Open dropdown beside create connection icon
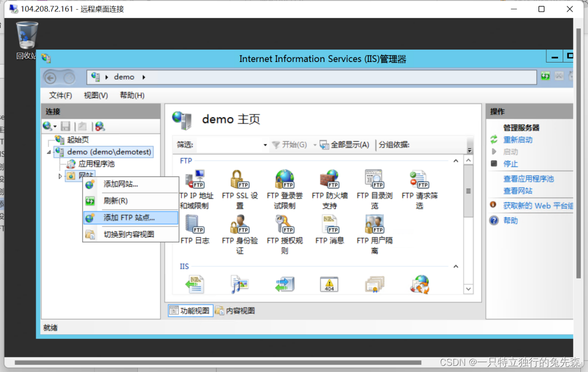 point(55,127)
